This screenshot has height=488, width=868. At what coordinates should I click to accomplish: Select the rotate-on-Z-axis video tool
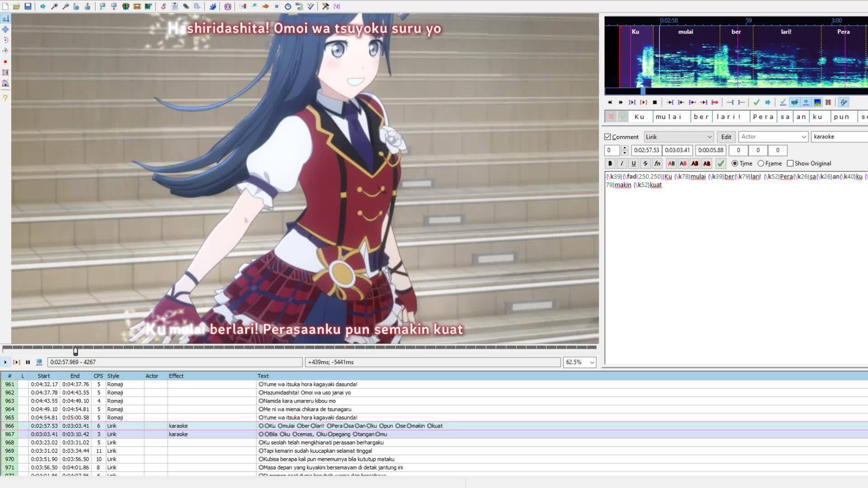5,40
